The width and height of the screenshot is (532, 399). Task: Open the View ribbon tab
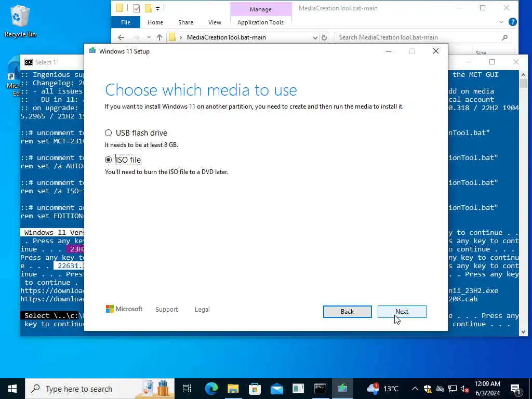(x=215, y=22)
